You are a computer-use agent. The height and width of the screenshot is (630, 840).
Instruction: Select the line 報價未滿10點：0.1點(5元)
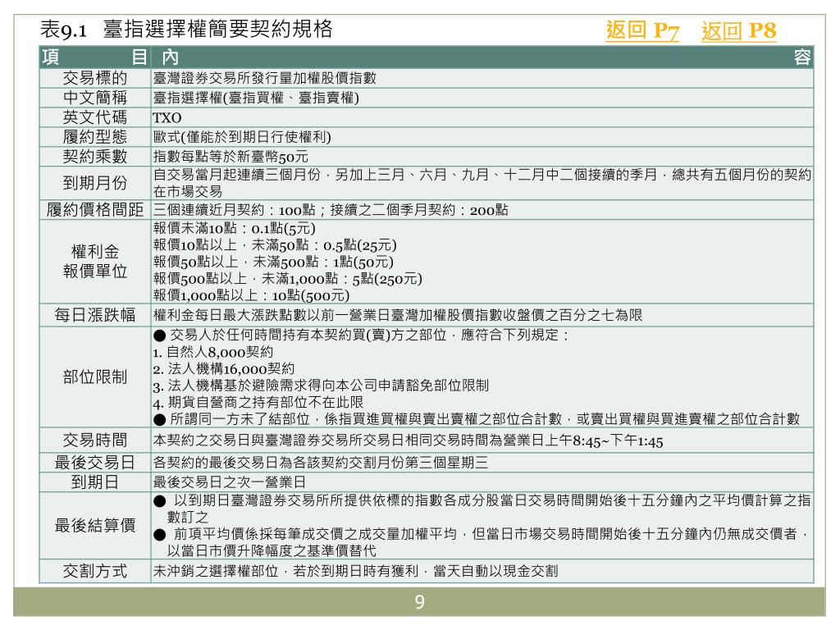click(234, 228)
